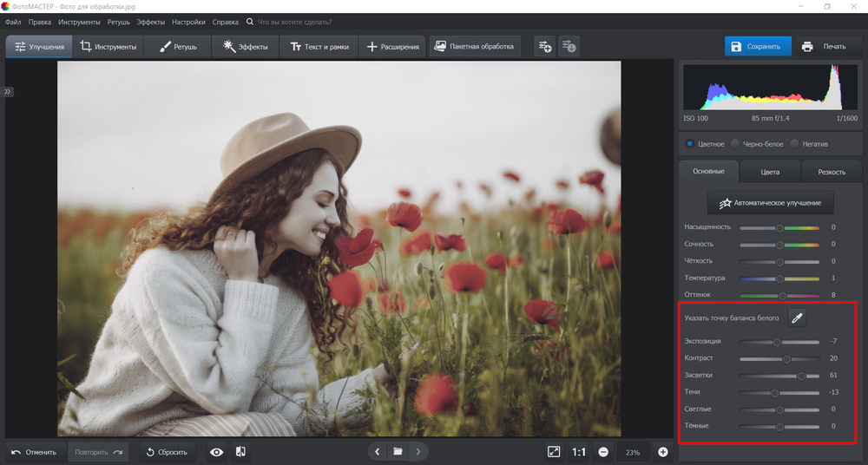Expand the left side panel chevron
Image resolution: width=868 pixels, height=465 pixels.
(8, 90)
